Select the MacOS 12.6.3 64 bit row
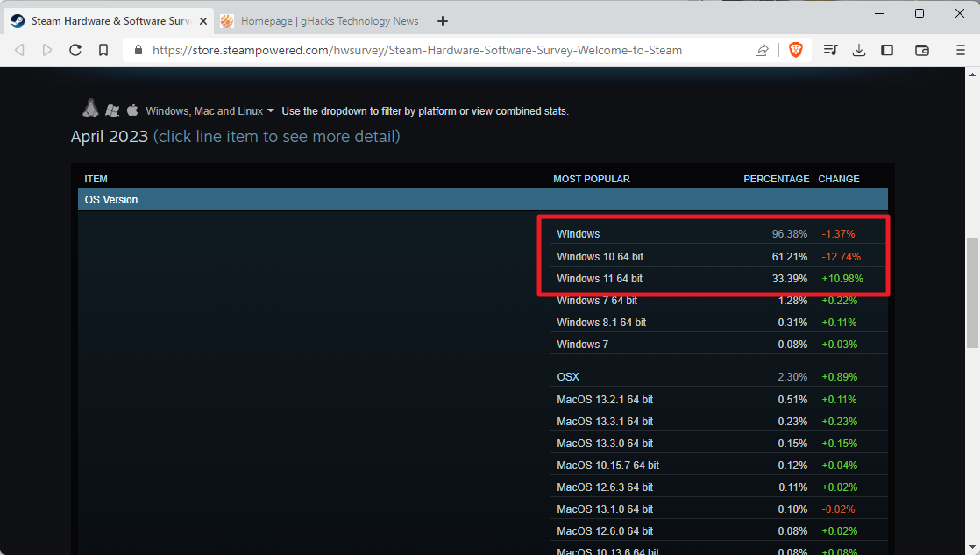 click(719, 487)
